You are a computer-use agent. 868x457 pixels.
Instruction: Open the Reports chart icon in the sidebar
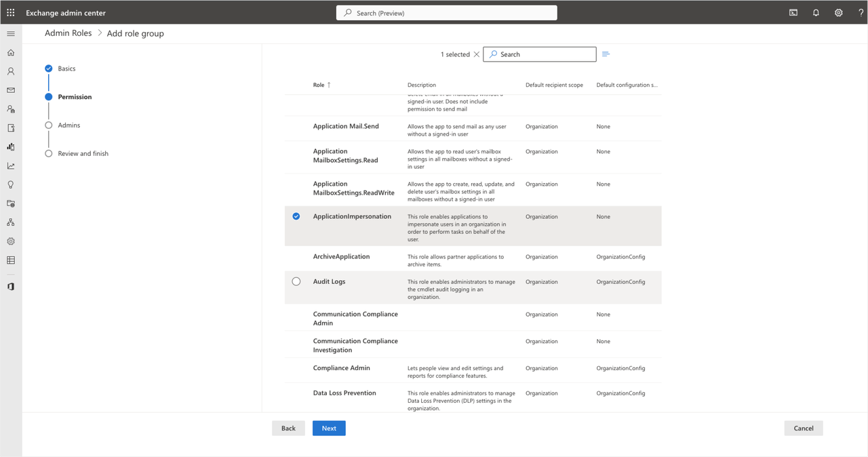(x=10, y=146)
